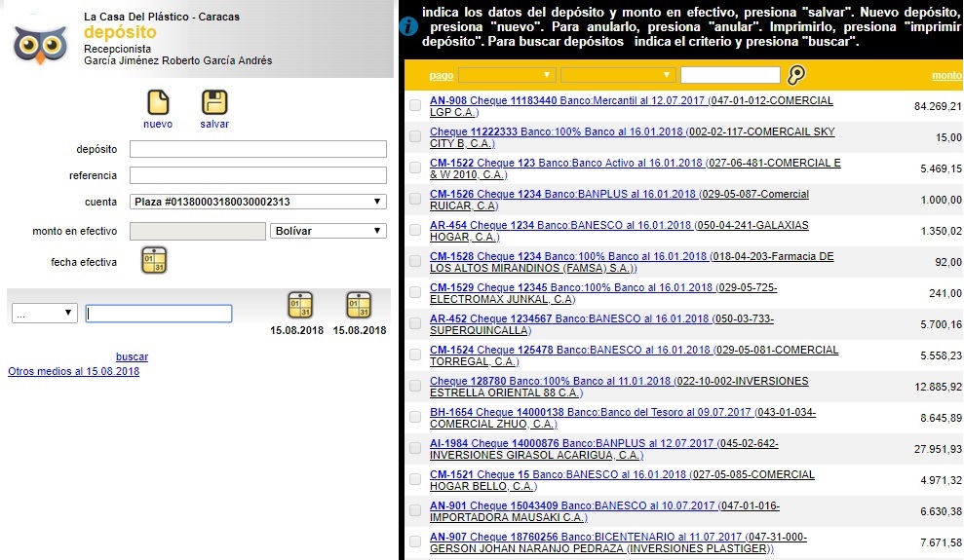The height and width of the screenshot is (560, 964).
Task: Open the search start date calendar icon
Action: 300,305
